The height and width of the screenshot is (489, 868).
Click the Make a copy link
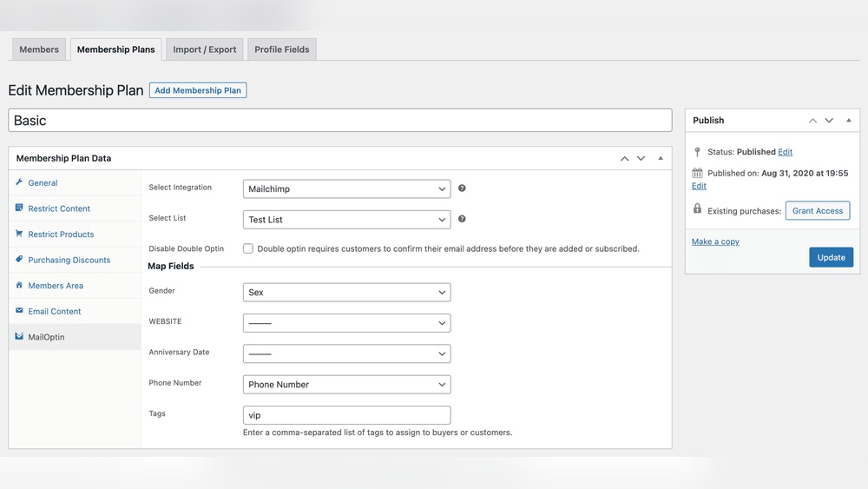click(715, 241)
